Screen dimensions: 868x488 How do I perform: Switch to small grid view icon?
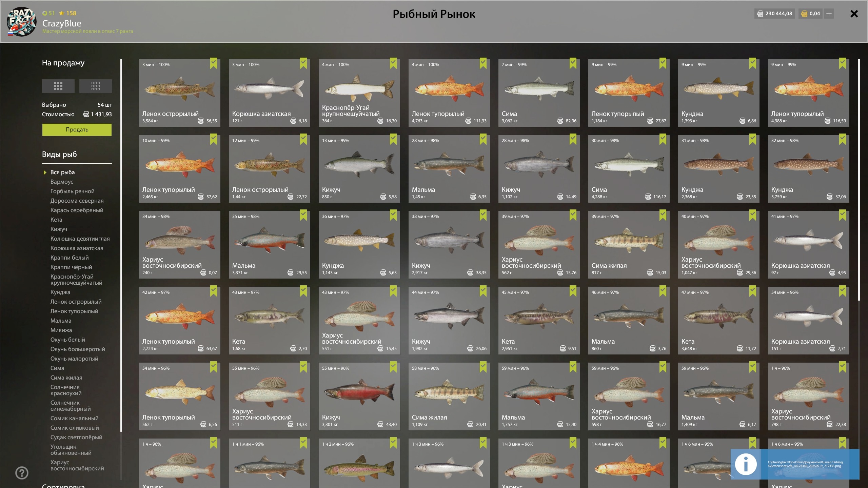(96, 86)
